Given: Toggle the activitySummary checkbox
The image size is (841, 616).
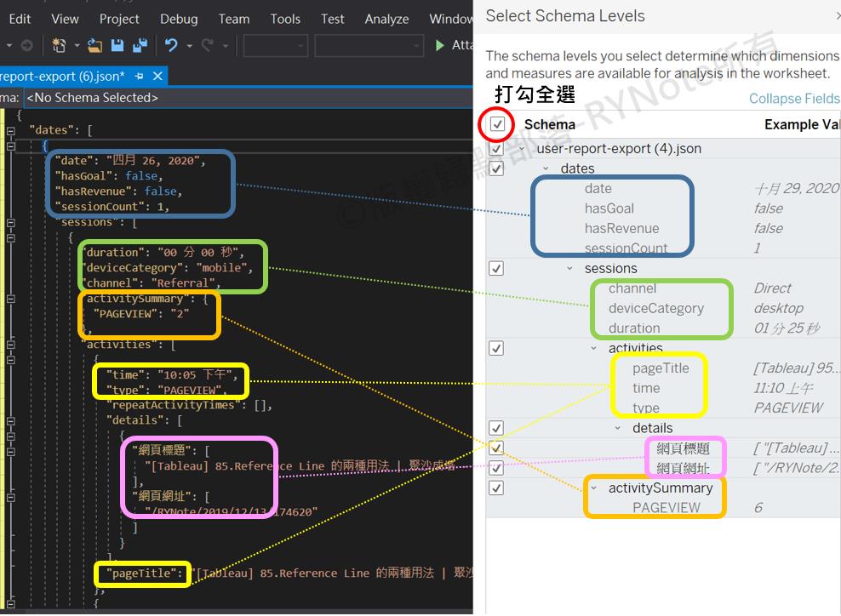Looking at the screenshot, I should (496, 488).
